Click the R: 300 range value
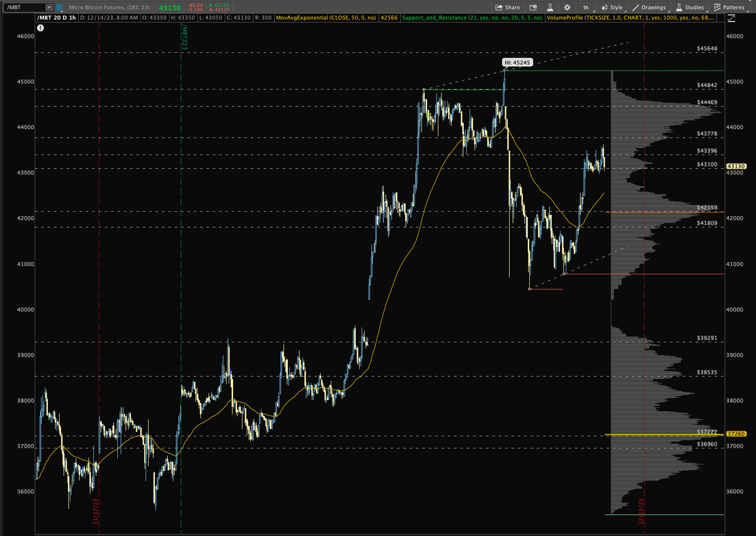The width and height of the screenshot is (756, 536). point(263,18)
